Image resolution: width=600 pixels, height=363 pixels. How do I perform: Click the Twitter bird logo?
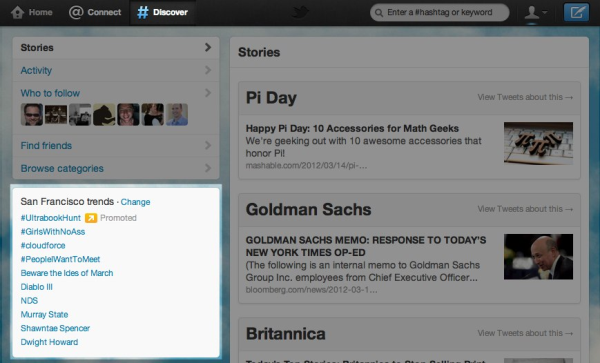coord(300,12)
